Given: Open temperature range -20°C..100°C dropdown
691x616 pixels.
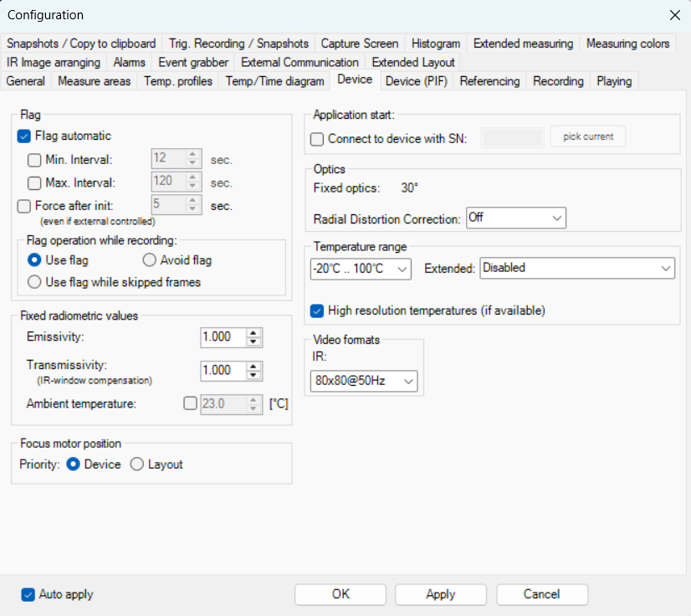Looking at the screenshot, I should [361, 269].
